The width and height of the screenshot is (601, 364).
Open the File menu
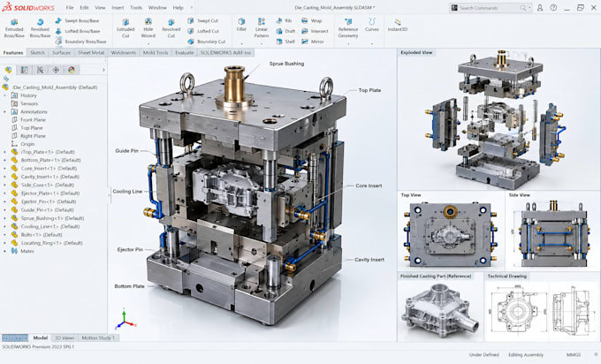point(70,8)
